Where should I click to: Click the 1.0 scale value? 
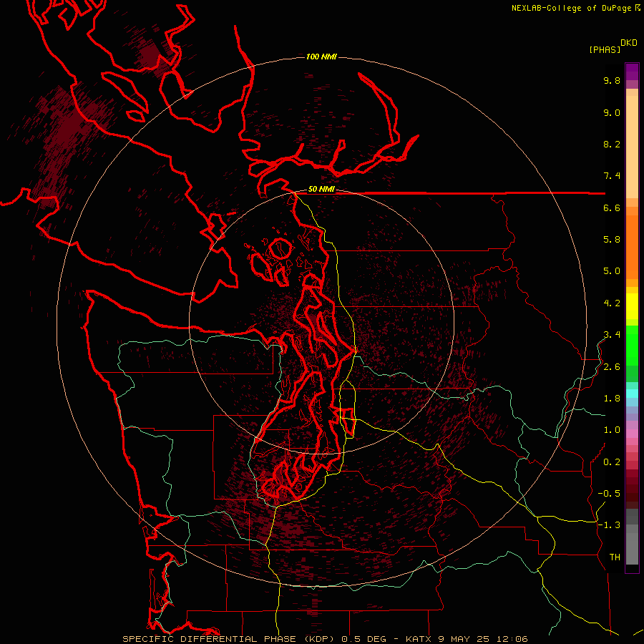point(612,430)
